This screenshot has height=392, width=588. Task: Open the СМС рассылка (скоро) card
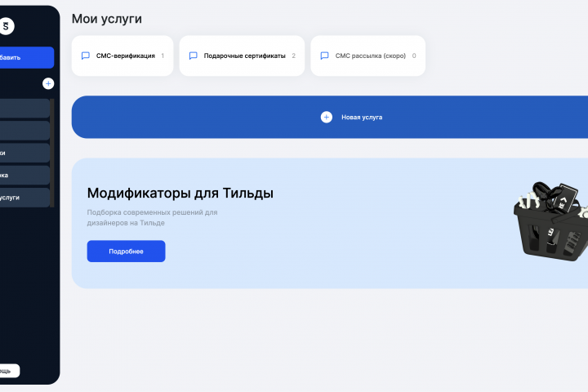pyautogui.click(x=367, y=56)
